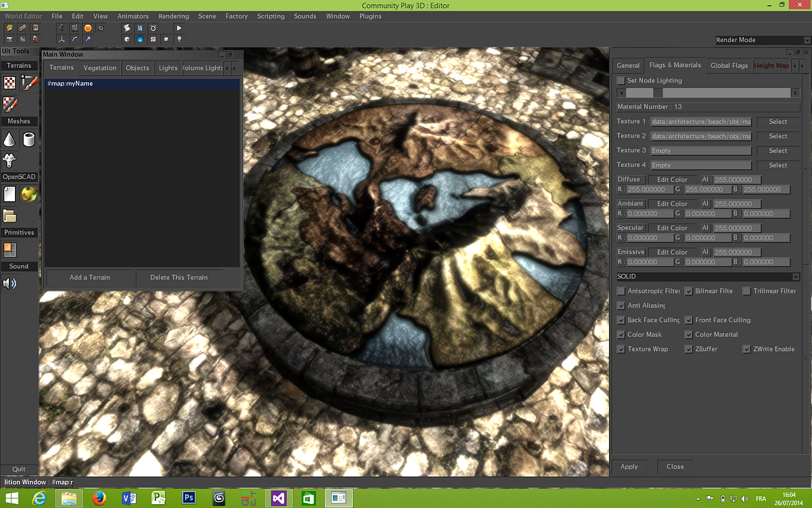812x508 pixels.
Task: Toggle the Set Node Lighting checkbox
Action: [620, 80]
